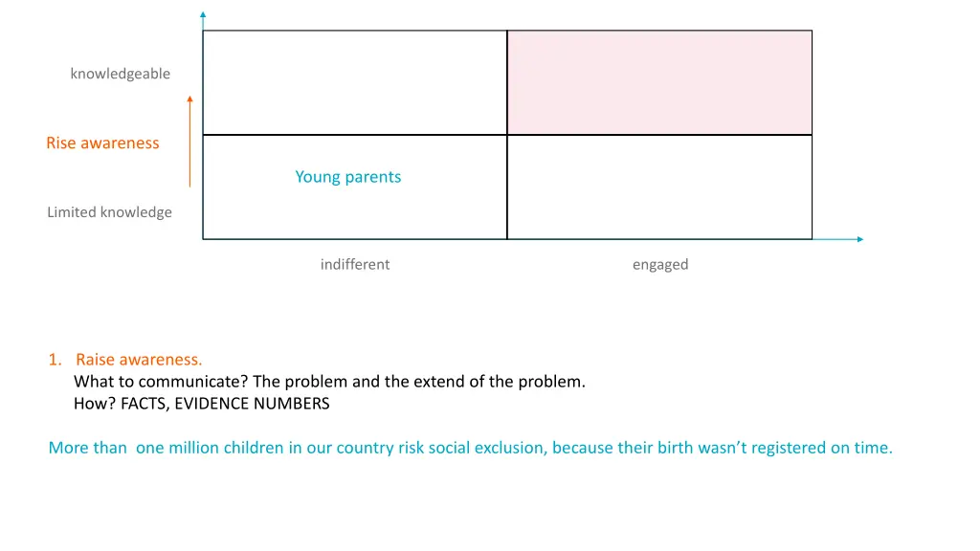Click the 'How? FACTS, EVIDENCE NUMBERS' line

(x=201, y=404)
